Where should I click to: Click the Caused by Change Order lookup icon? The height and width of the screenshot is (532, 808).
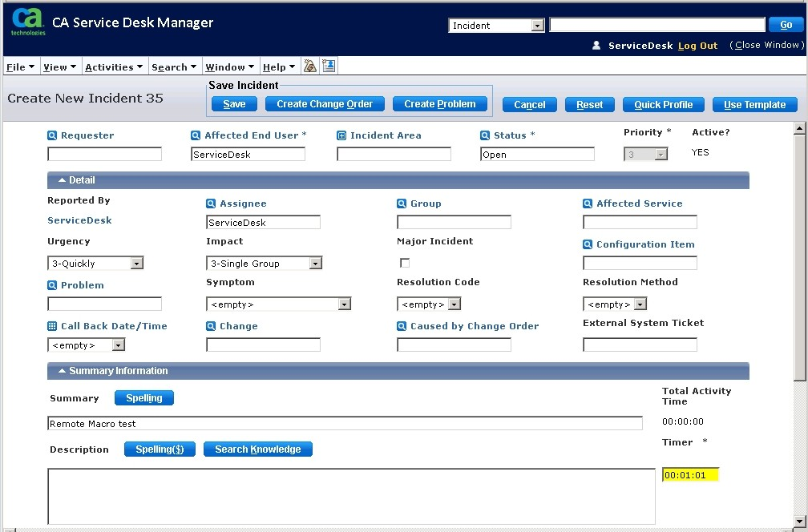pyautogui.click(x=402, y=327)
